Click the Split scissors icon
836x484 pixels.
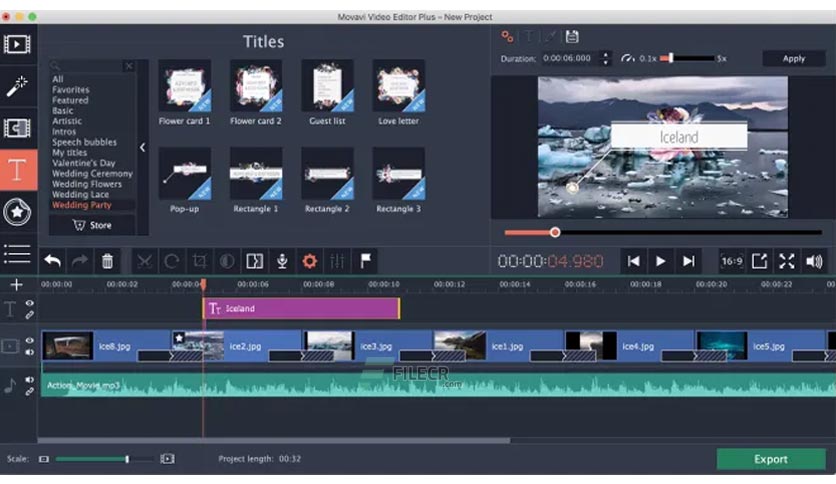tap(144, 261)
